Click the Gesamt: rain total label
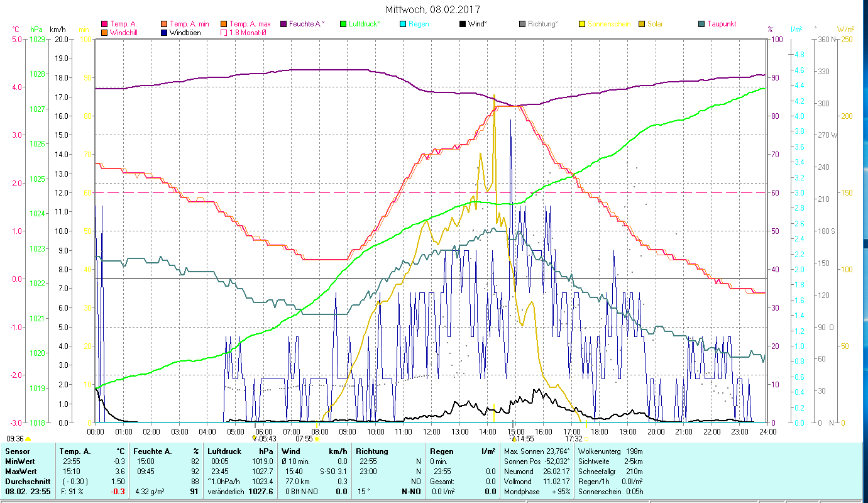Viewport: 868px width, 503px height. pyautogui.click(x=442, y=482)
